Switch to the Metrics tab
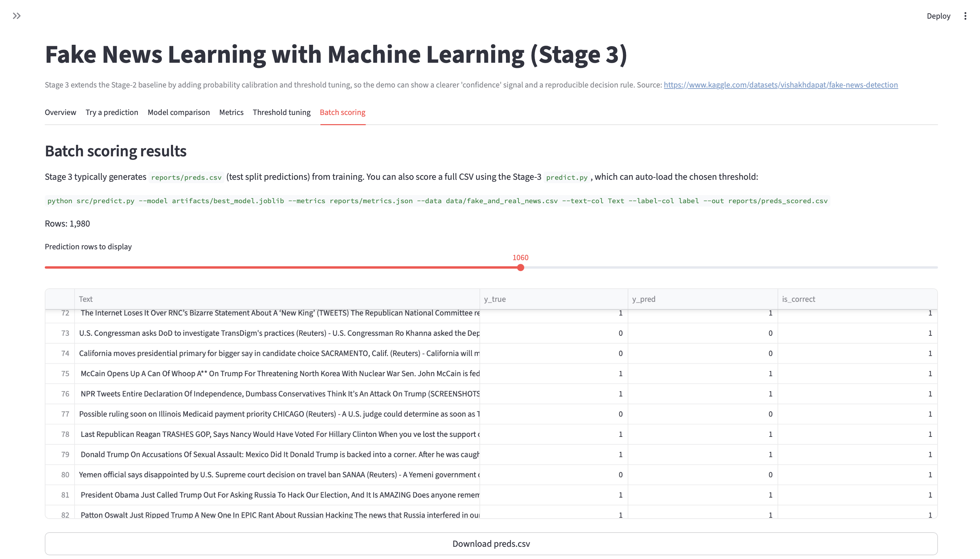The width and height of the screenshot is (980, 559). [x=231, y=112]
